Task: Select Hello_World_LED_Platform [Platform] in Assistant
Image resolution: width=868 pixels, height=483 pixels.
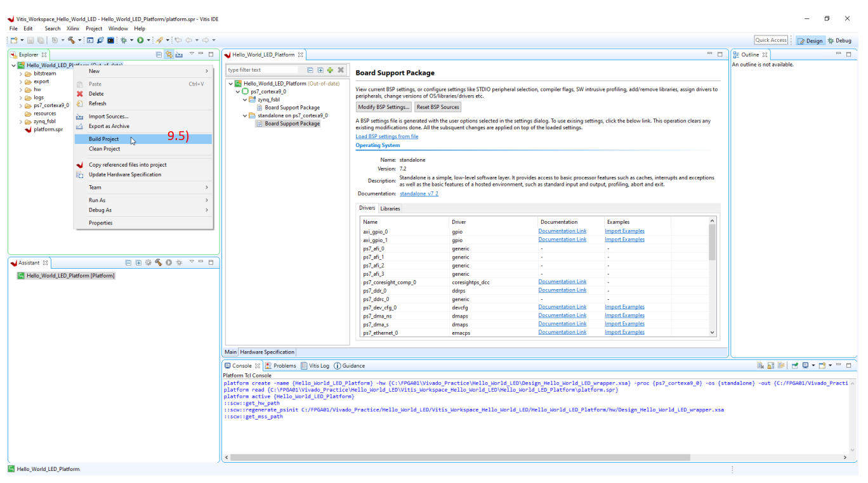Action: click(66, 276)
